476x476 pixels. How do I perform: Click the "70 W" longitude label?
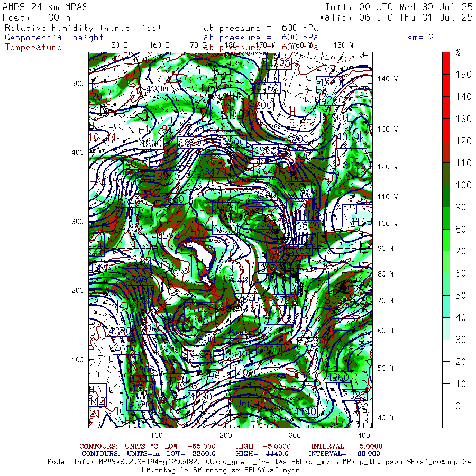click(x=386, y=300)
